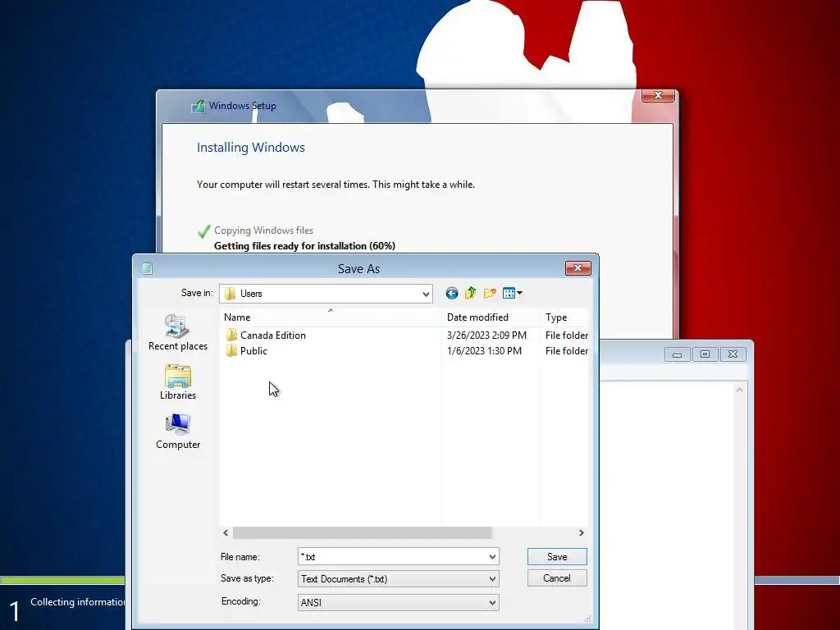The image size is (840, 630).
Task: Open Computer in the places bar
Action: [x=178, y=431]
